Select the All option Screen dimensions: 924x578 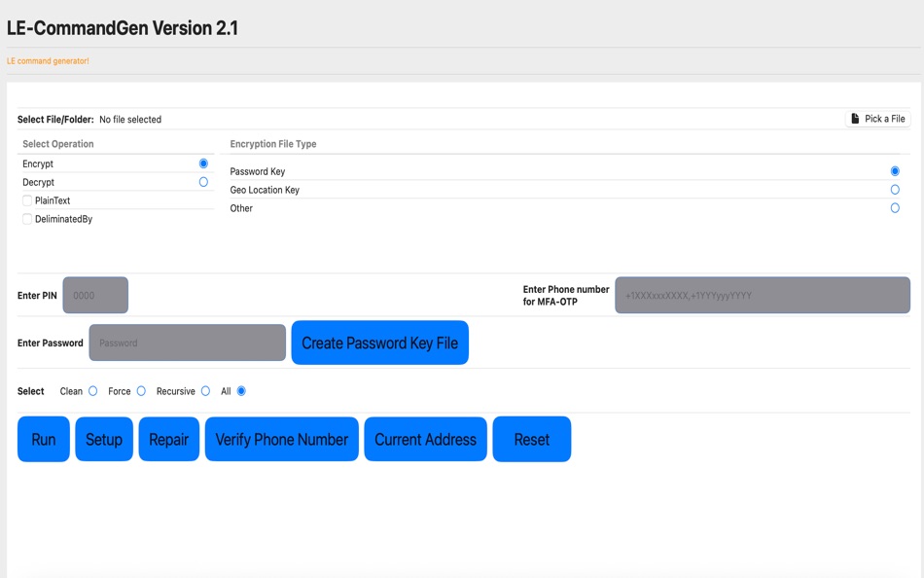pyautogui.click(x=239, y=390)
